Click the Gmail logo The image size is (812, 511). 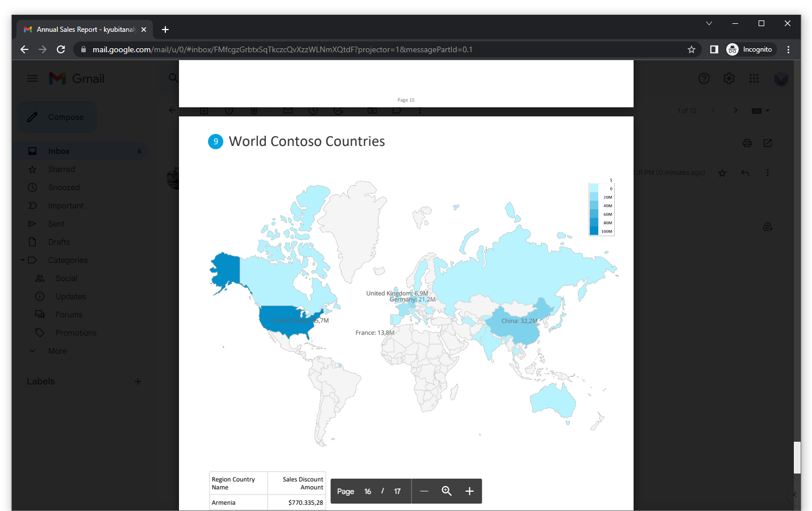point(77,78)
